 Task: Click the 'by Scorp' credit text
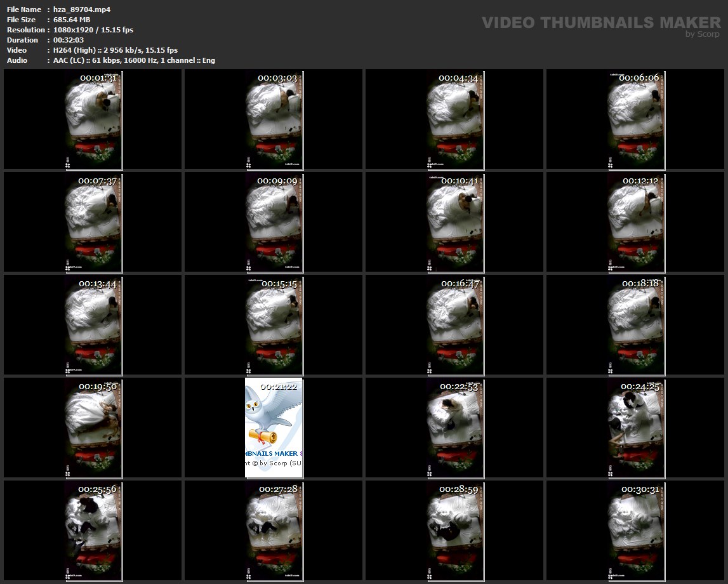click(x=703, y=34)
